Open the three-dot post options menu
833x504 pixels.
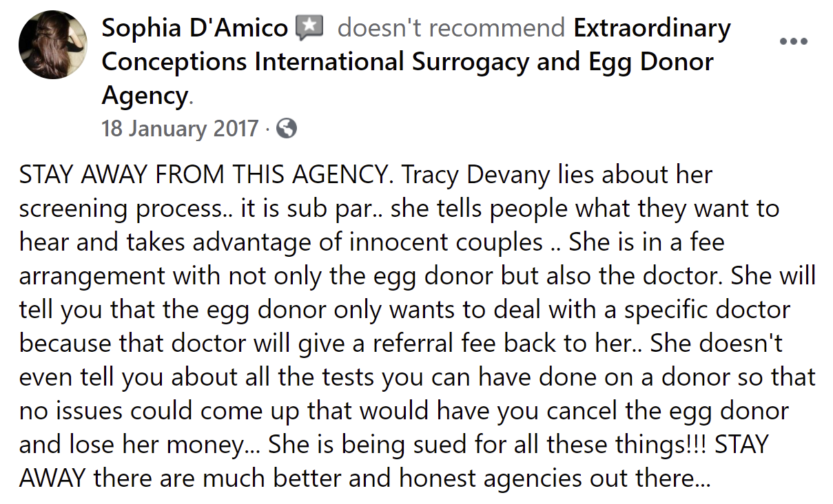coord(793,41)
